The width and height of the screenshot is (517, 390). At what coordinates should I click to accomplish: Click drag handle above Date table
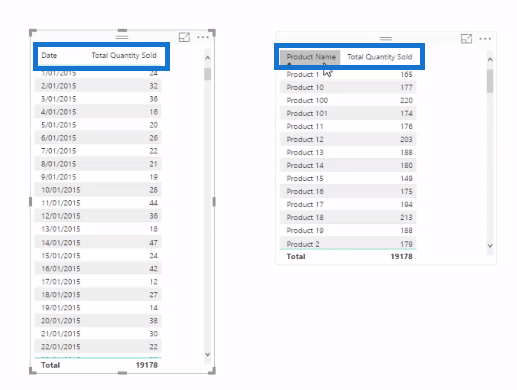coord(122,37)
